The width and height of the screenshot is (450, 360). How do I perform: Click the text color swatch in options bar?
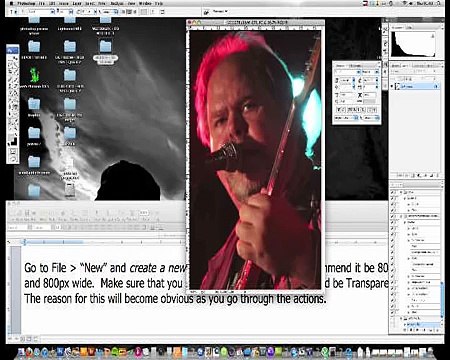pos(144,12)
